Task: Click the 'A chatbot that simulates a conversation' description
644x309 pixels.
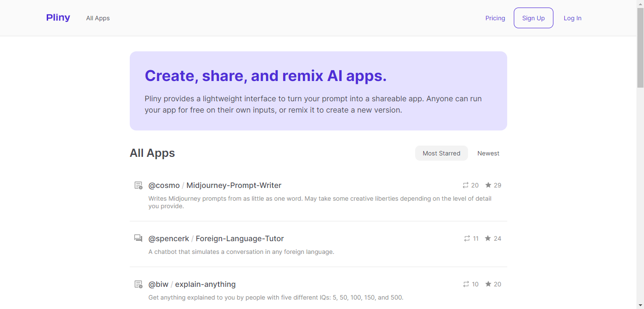Action: click(x=241, y=252)
